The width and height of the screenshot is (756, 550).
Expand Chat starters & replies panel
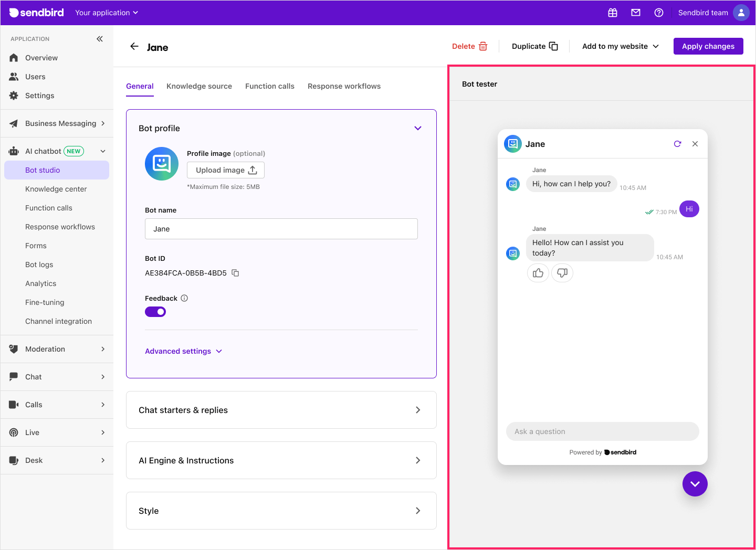click(281, 410)
